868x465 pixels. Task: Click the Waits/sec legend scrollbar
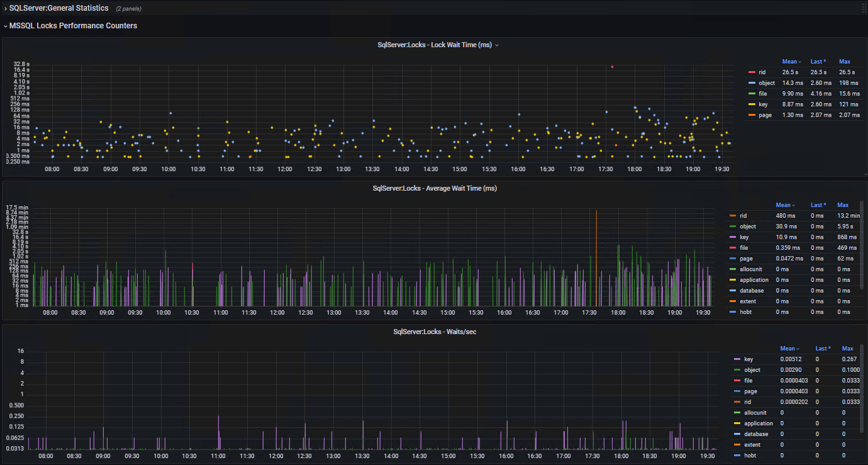862,389
